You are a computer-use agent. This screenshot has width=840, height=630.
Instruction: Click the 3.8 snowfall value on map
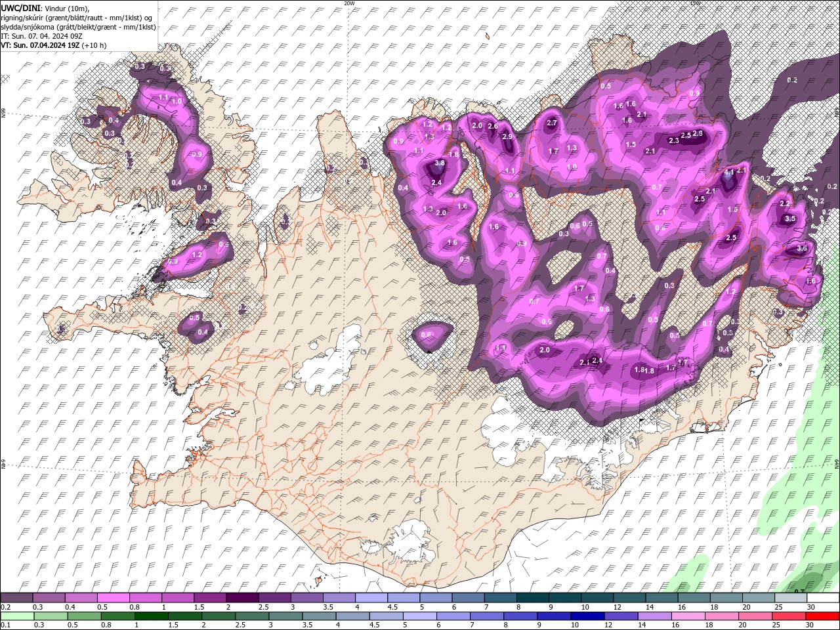click(x=440, y=163)
